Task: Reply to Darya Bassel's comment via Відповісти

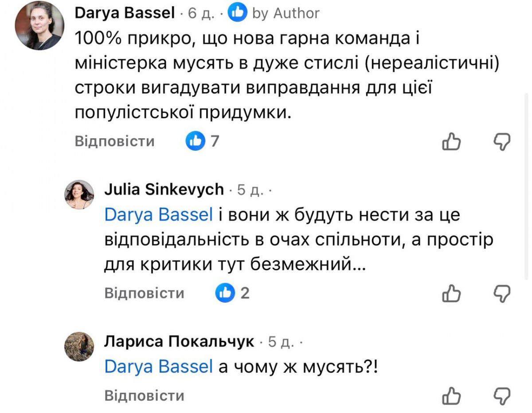Action: click(114, 141)
